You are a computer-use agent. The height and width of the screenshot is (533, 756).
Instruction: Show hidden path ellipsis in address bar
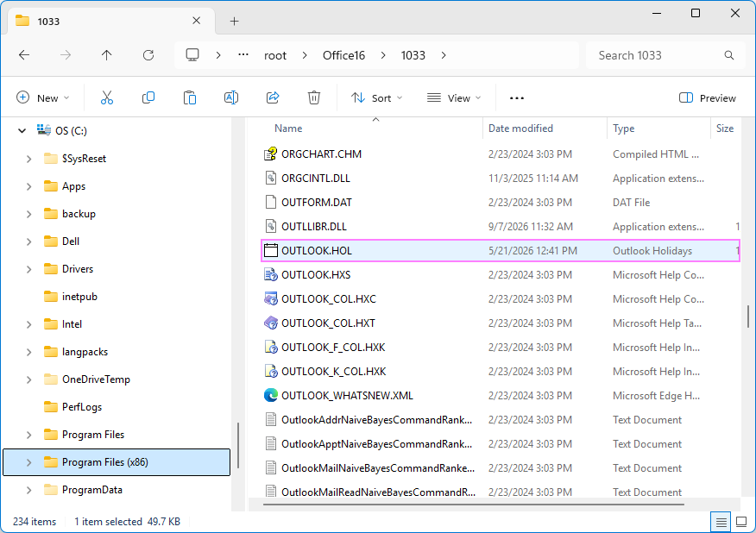tap(243, 54)
